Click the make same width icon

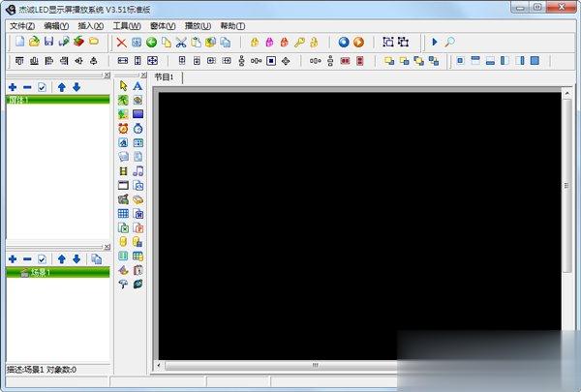coord(123,61)
